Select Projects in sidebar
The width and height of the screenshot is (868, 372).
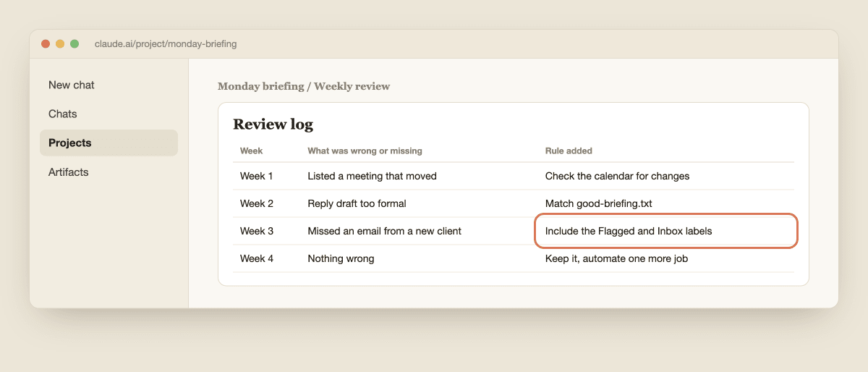pos(109,143)
